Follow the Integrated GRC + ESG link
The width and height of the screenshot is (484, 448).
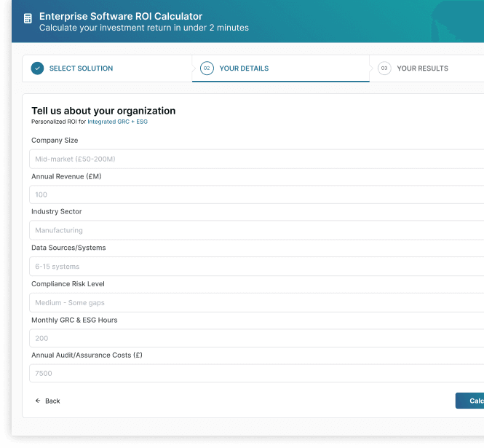point(117,122)
